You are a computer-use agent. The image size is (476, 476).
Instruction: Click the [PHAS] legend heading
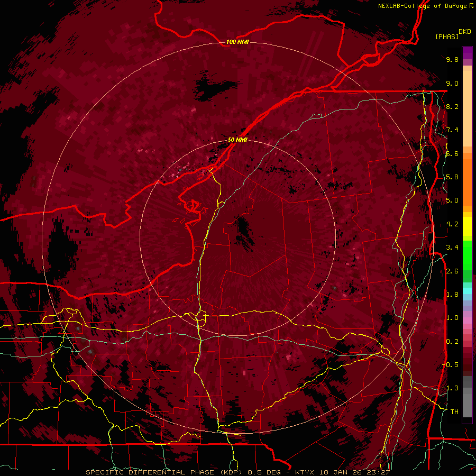[x=447, y=36]
